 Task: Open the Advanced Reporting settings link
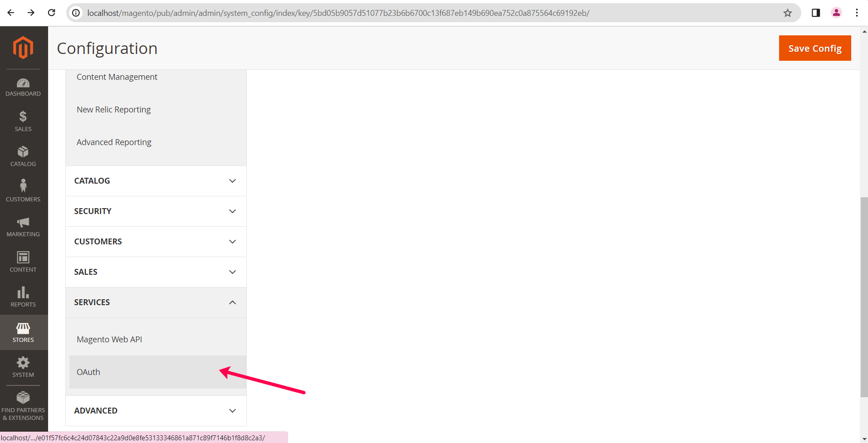pyautogui.click(x=114, y=142)
